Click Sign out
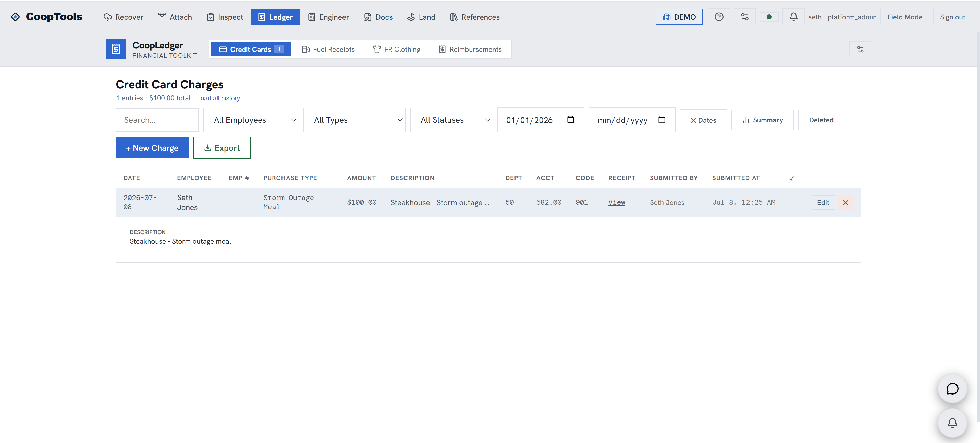980x443 pixels. pos(952,17)
